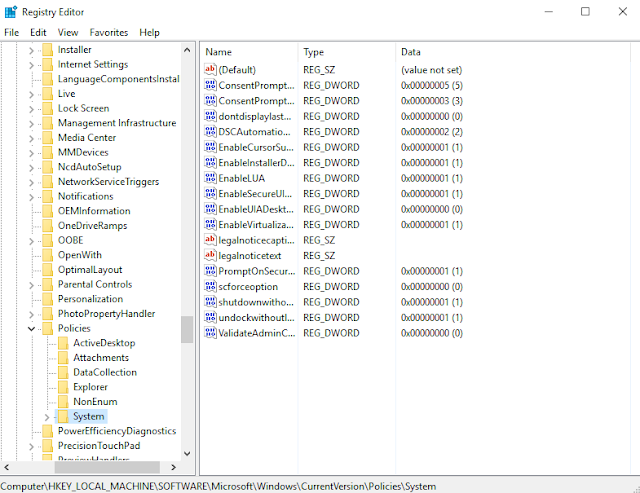640x493 pixels.
Task: Expand the Internet Settings key
Action: pos(31,65)
